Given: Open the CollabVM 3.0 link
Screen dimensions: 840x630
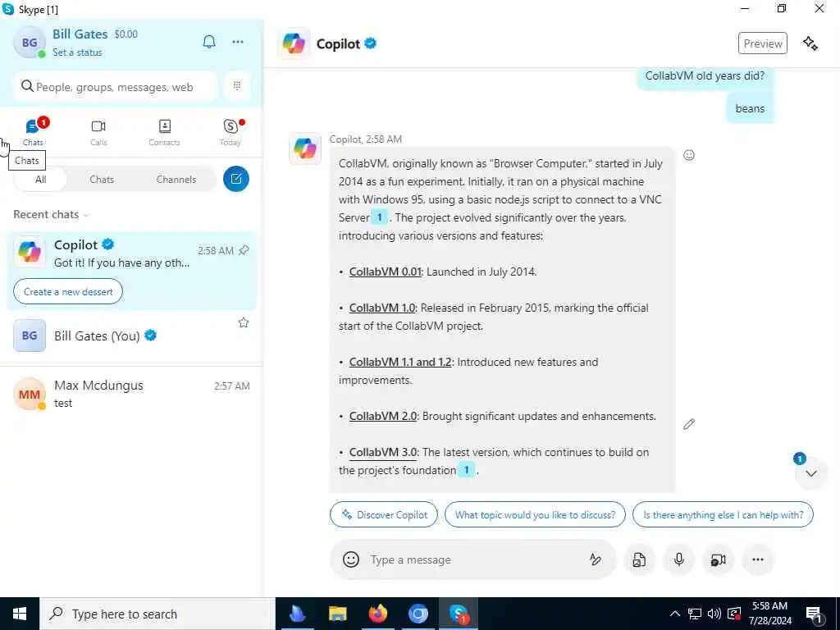Looking at the screenshot, I should pyautogui.click(x=383, y=452).
